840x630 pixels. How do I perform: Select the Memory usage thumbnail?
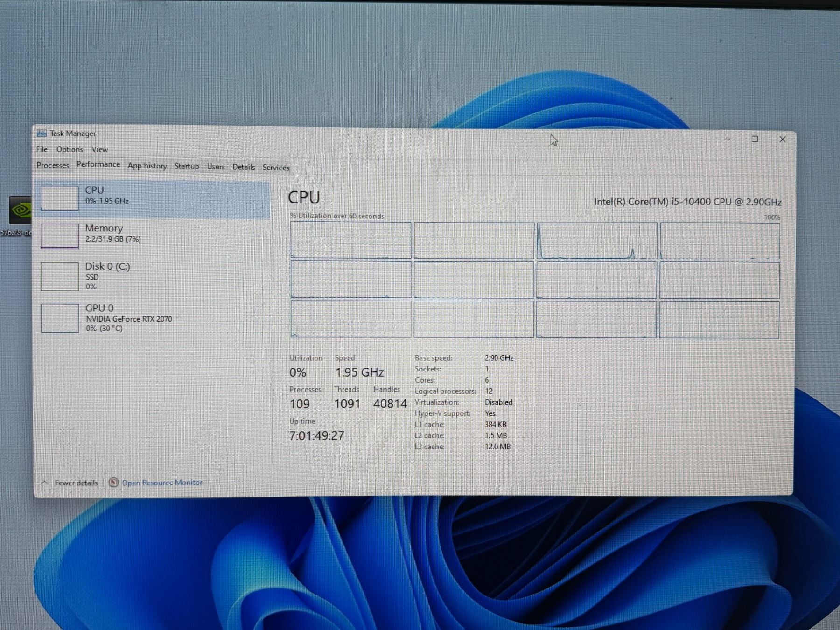[60, 236]
